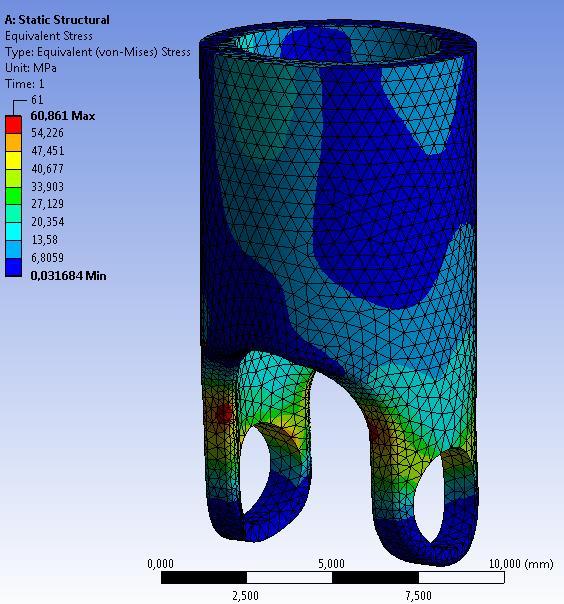
Task: Click the 'A: Static Structural' title text
Action: click(57, 20)
